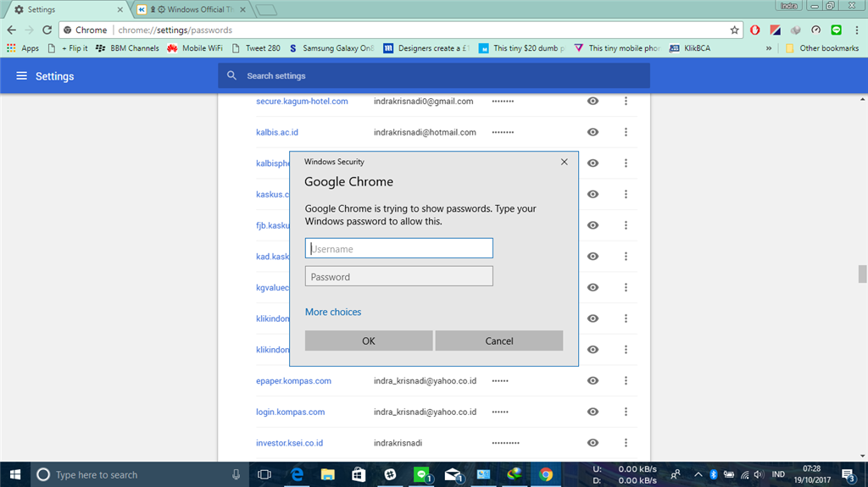Open the epaper.kompas.com link
The width and height of the screenshot is (868, 487).
click(293, 381)
